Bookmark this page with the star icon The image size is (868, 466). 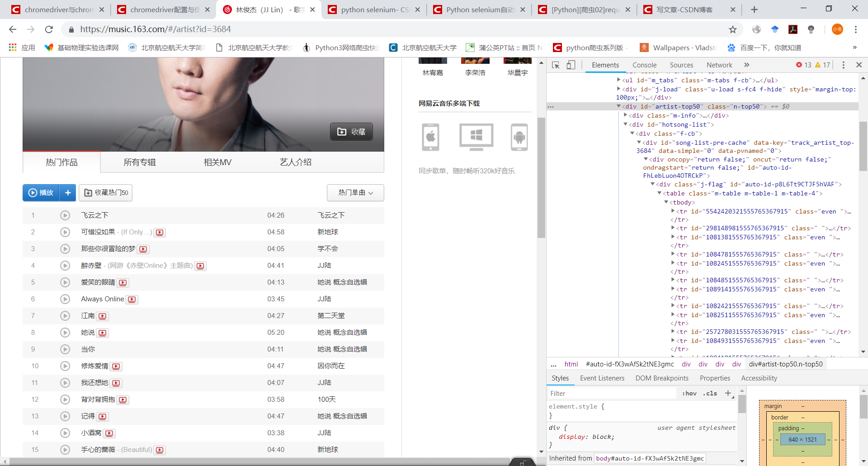[733, 29]
